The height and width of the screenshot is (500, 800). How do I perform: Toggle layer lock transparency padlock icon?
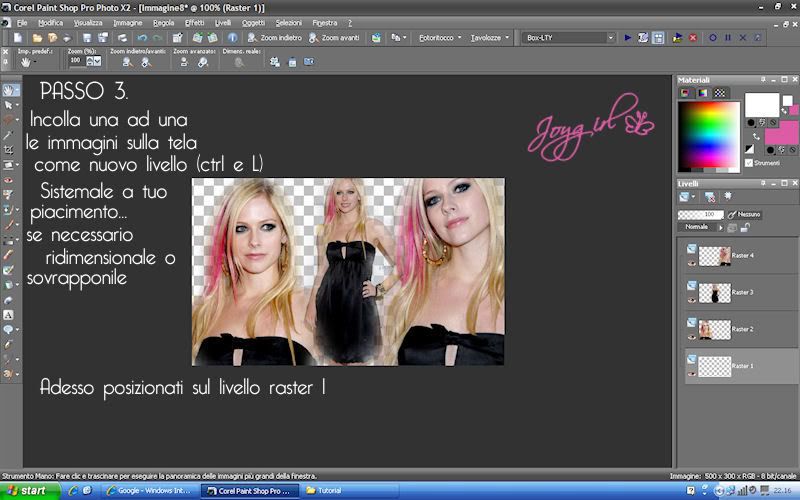(745, 228)
